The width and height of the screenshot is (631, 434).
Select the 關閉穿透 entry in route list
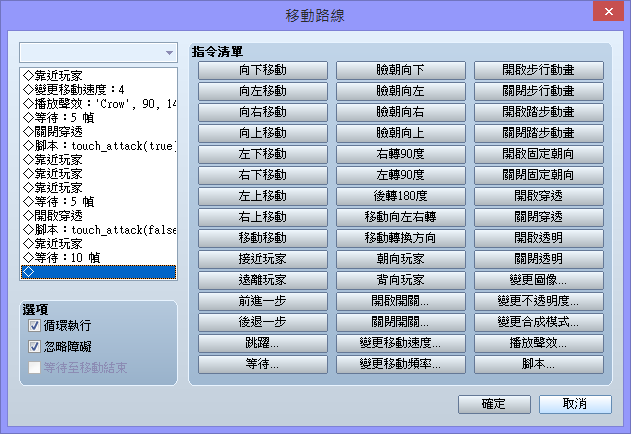(99, 132)
